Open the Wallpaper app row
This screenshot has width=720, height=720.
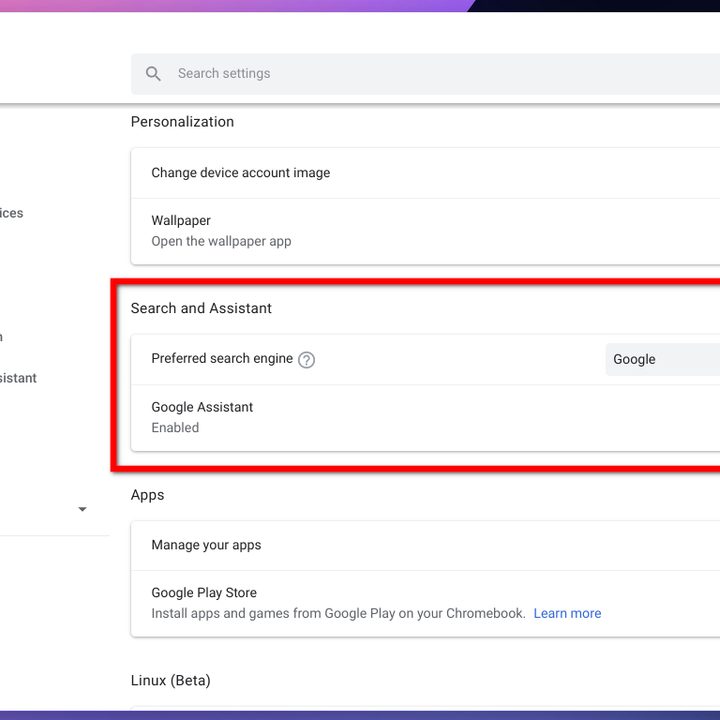pos(425,231)
